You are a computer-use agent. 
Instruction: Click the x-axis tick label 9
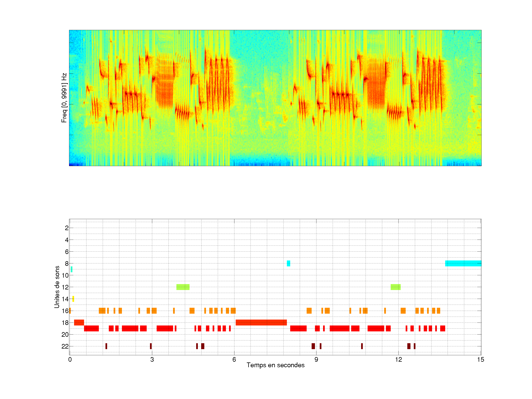pos(316,359)
